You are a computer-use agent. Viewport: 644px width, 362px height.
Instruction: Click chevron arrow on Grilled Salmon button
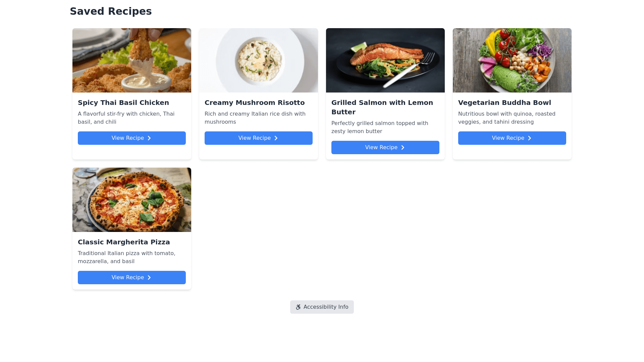coord(403,147)
